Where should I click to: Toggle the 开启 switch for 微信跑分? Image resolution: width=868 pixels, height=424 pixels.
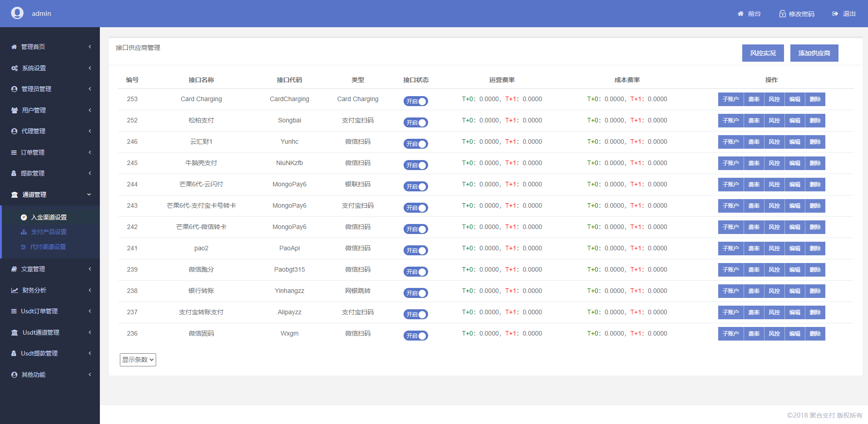[x=416, y=272]
